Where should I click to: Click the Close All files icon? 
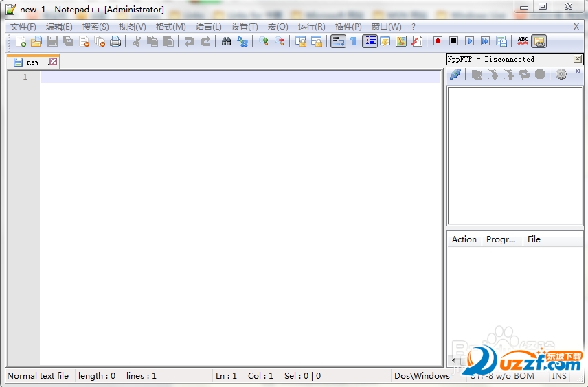point(100,41)
